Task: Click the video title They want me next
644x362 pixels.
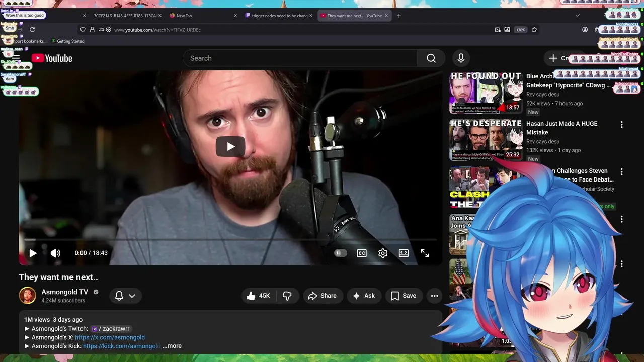Action: (x=58, y=277)
